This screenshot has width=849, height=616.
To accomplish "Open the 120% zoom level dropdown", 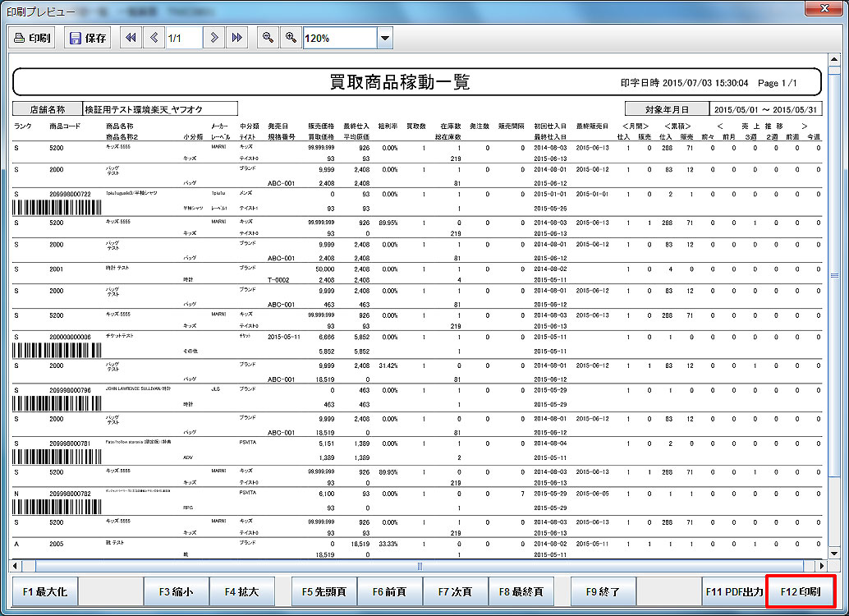I will tap(384, 38).
